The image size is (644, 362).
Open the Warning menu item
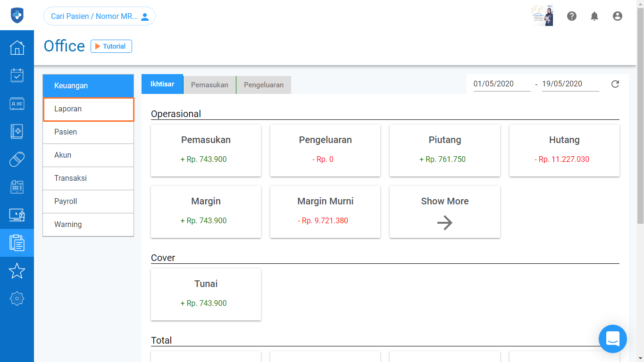tap(88, 225)
